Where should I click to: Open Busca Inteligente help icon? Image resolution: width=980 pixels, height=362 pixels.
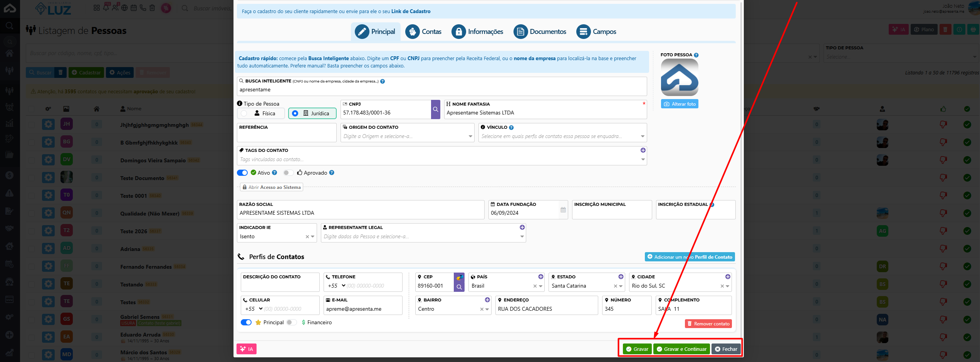pos(383,81)
